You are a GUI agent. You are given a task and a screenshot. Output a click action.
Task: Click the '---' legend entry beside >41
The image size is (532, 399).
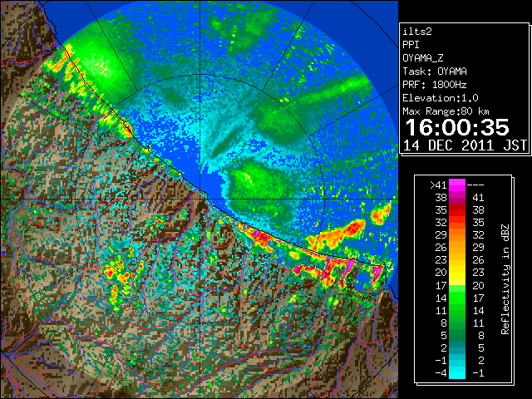475,185
